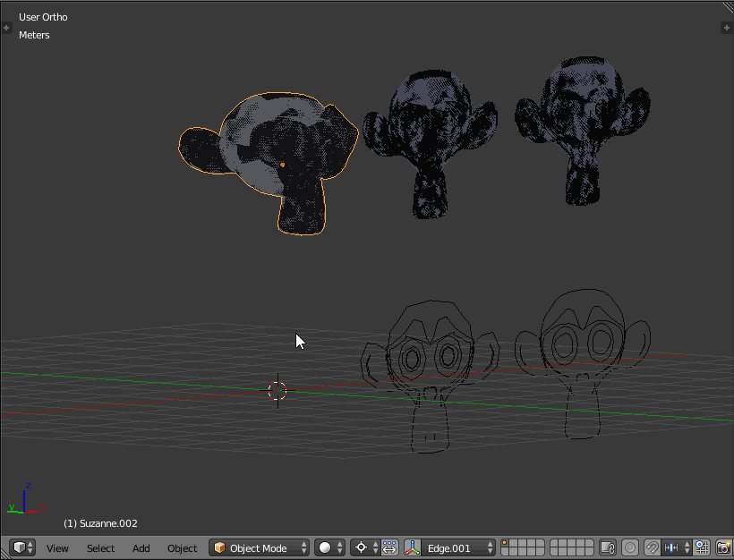Open the viewport shading sphere dropdown

coord(329,547)
